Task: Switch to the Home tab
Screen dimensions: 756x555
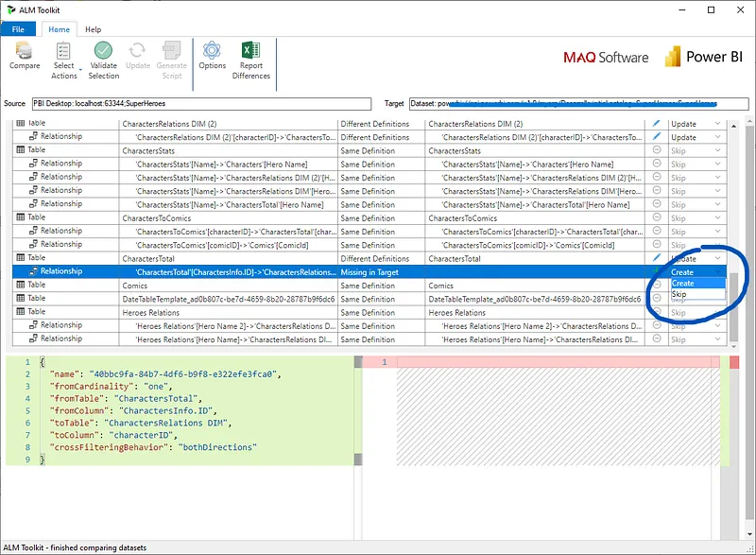Action: [59, 29]
